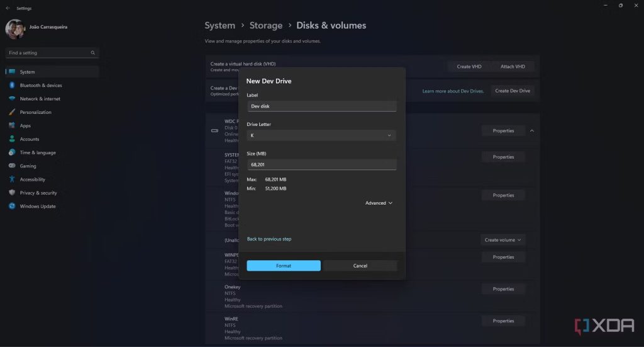Open the Drive Letter dropdown
644x347 pixels.
(321, 135)
